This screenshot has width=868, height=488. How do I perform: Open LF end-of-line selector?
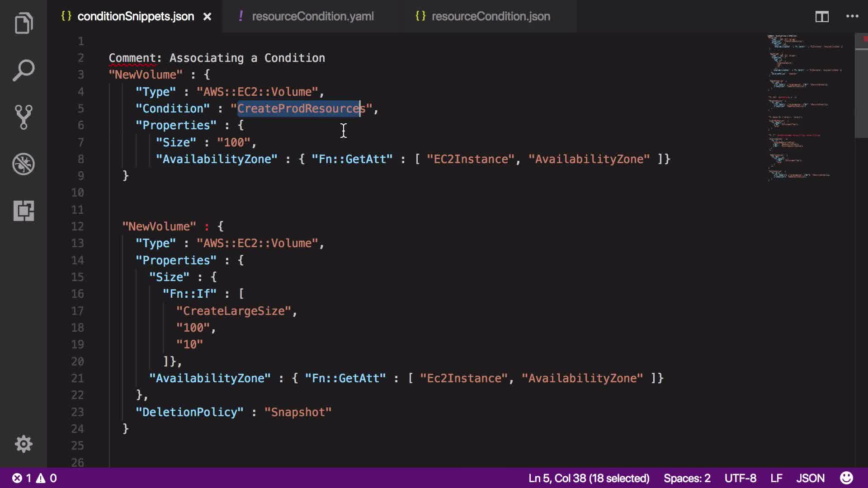tap(776, 478)
